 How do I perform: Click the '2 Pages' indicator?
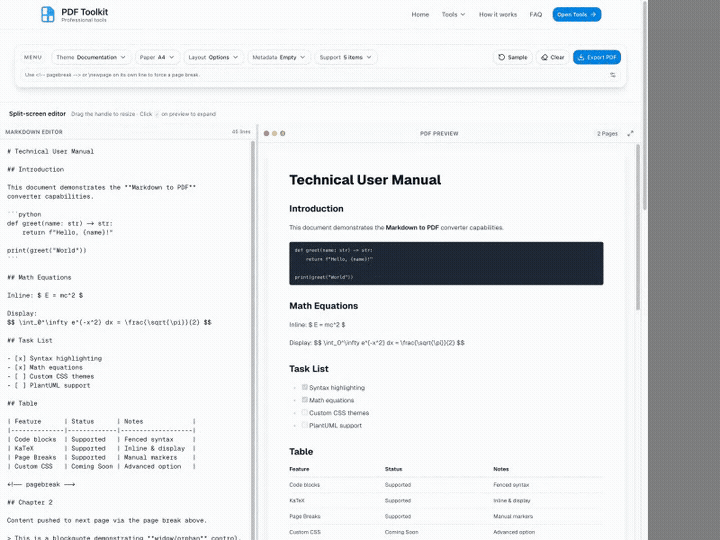607,133
